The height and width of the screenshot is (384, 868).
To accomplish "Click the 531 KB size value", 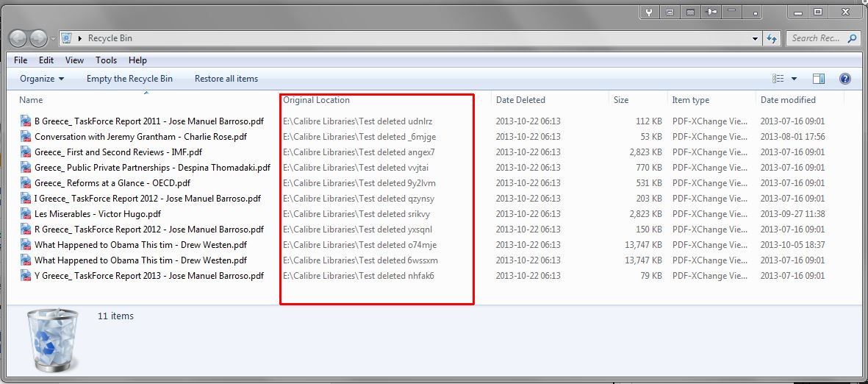I will click(x=649, y=183).
